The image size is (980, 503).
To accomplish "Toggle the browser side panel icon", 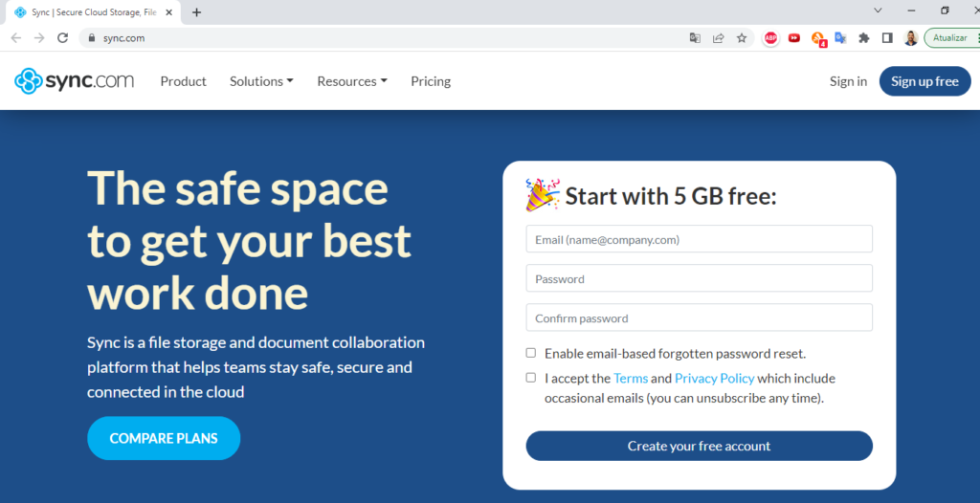I will tap(887, 38).
